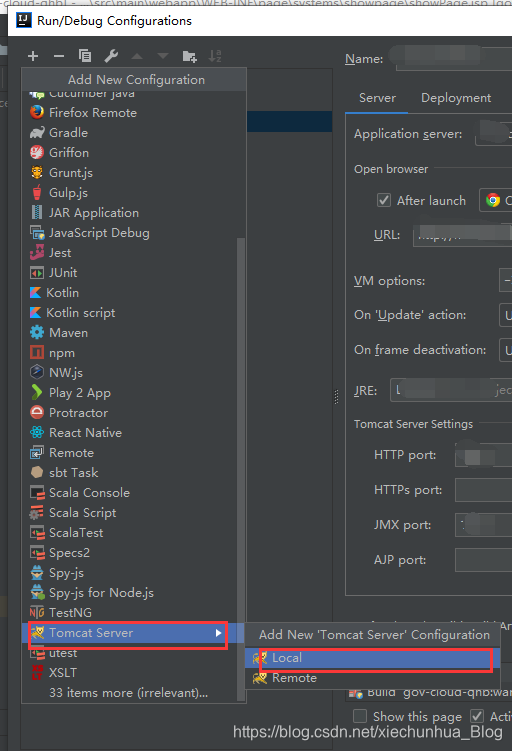Select XSLT configuration type
Viewport: 512px width, 751px height.
(x=130, y=673)
